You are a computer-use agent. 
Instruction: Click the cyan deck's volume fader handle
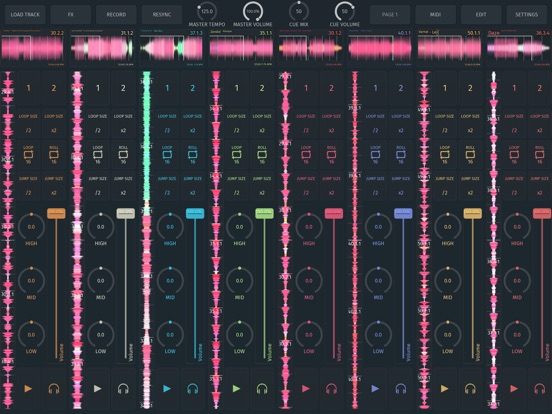pyautogui.click(x=195, y=213)
